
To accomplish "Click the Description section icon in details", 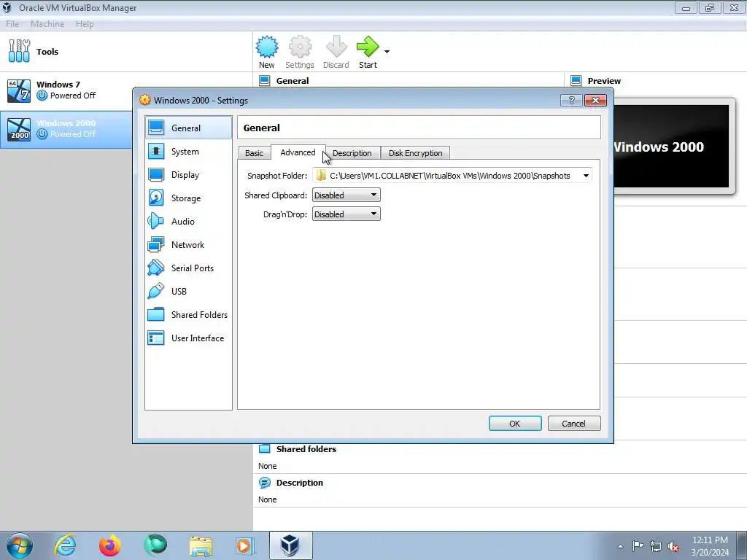I will point(264,483).
